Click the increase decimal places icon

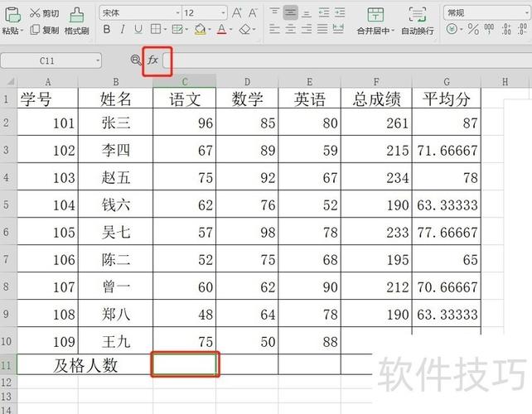[506, 29]
